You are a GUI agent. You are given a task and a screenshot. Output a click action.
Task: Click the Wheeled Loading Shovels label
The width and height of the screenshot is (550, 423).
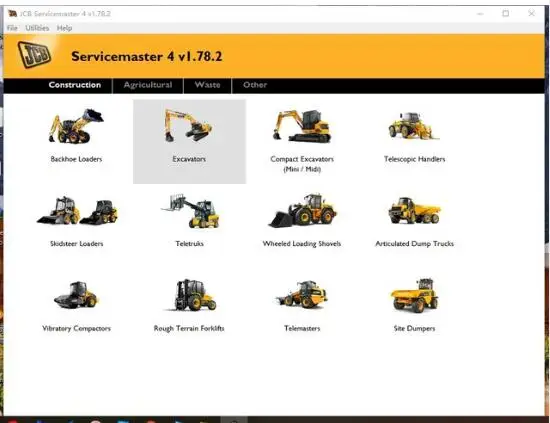(x=302, y=243)
